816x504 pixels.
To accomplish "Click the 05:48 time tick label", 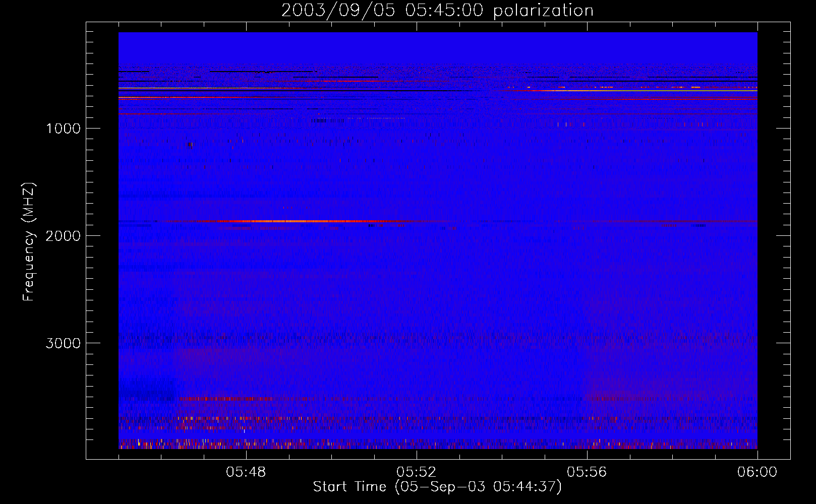I will (x=246, y=472).
